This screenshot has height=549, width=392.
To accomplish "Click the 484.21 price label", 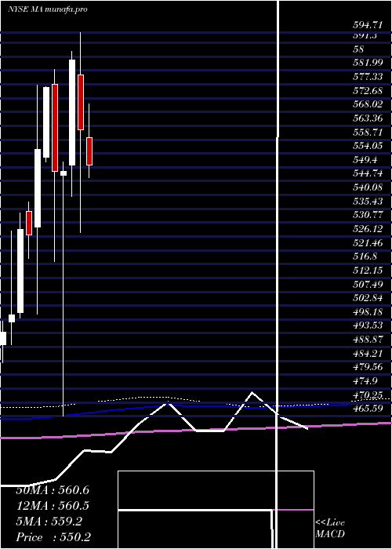I will pyautogui.click(x=368, y=353).
